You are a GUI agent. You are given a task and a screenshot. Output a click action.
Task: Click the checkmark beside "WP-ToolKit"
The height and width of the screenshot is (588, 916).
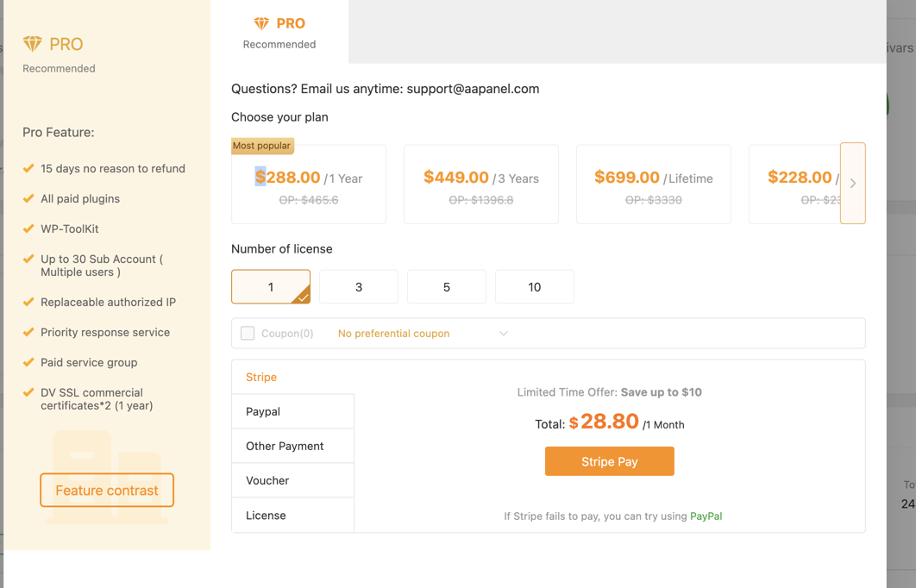[28, 228]
